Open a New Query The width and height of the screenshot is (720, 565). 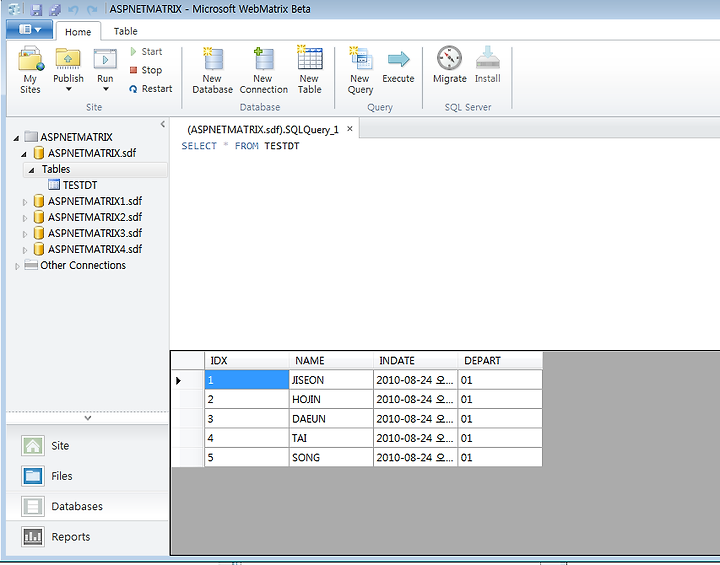pyautogui.click(x=360, y=71)
